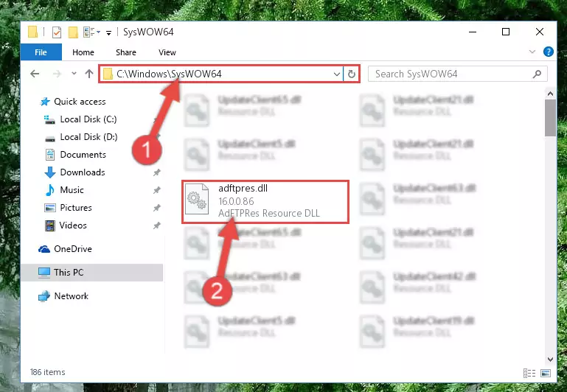Click the AdFTPRes Resource DLL description
567x392 pixels.
[x=269, y=213]
